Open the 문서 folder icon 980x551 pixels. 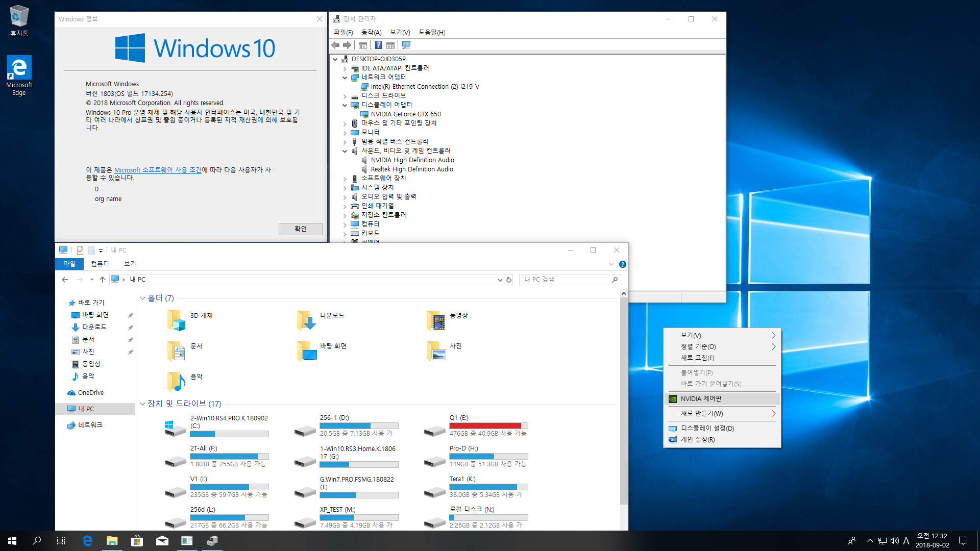[x=177, y=350]
